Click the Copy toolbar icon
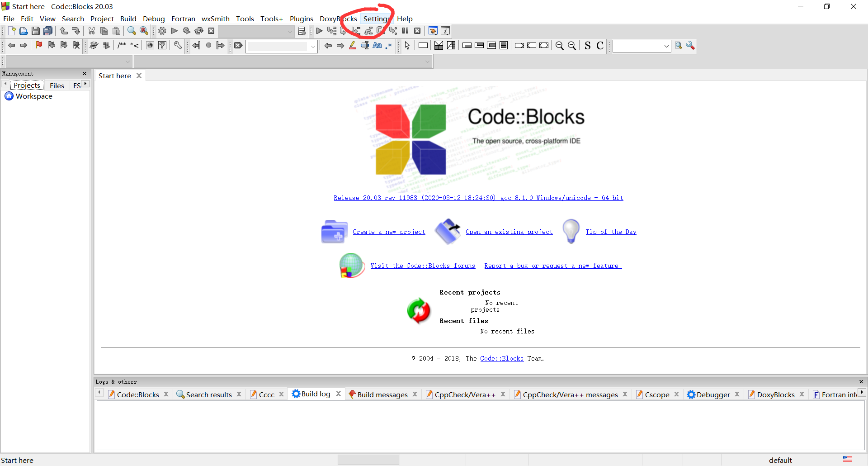This screenshot has width=868, height=466. point(104,31)
